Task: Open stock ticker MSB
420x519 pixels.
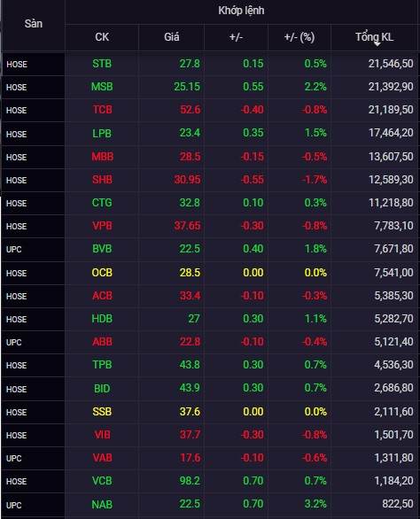Action: click(102, 87)
